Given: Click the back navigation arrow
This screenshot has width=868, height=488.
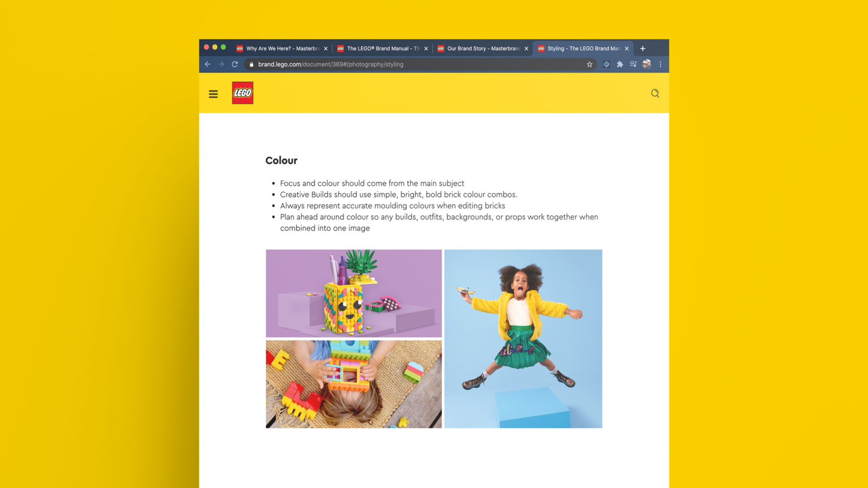Looking at the screenshot, I should 208,64.
